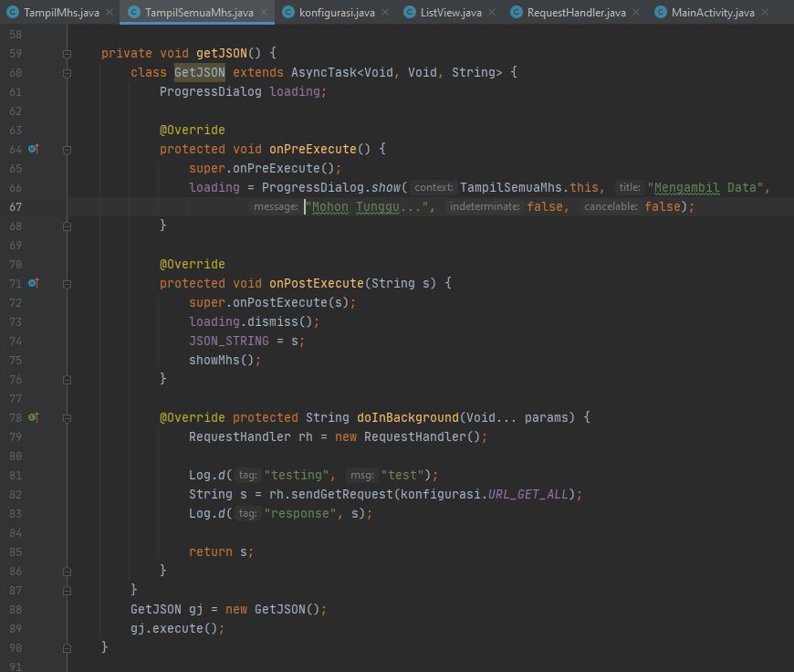794x672 pixels.
Task: Click the "testing" string on line 81
Action: click(x=296, y=476)
